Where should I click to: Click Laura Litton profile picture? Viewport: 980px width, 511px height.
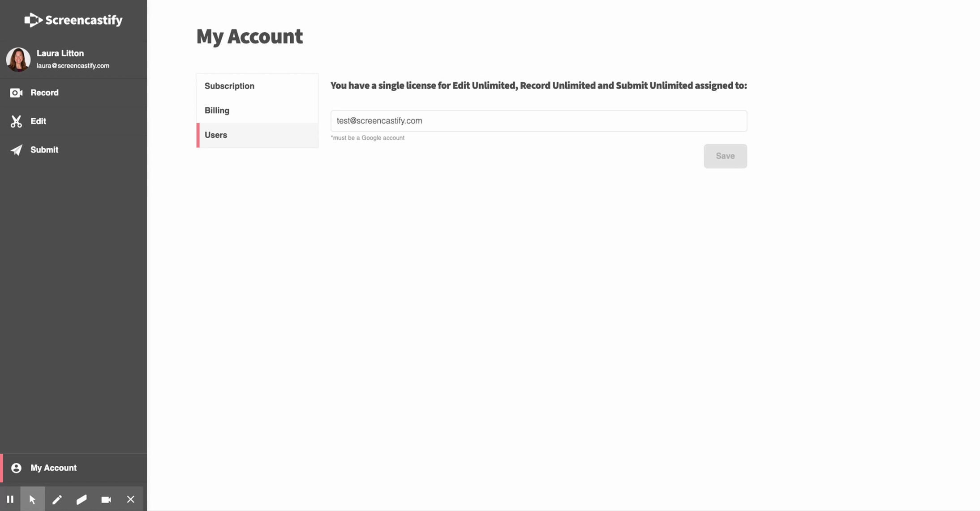point(17,58)
